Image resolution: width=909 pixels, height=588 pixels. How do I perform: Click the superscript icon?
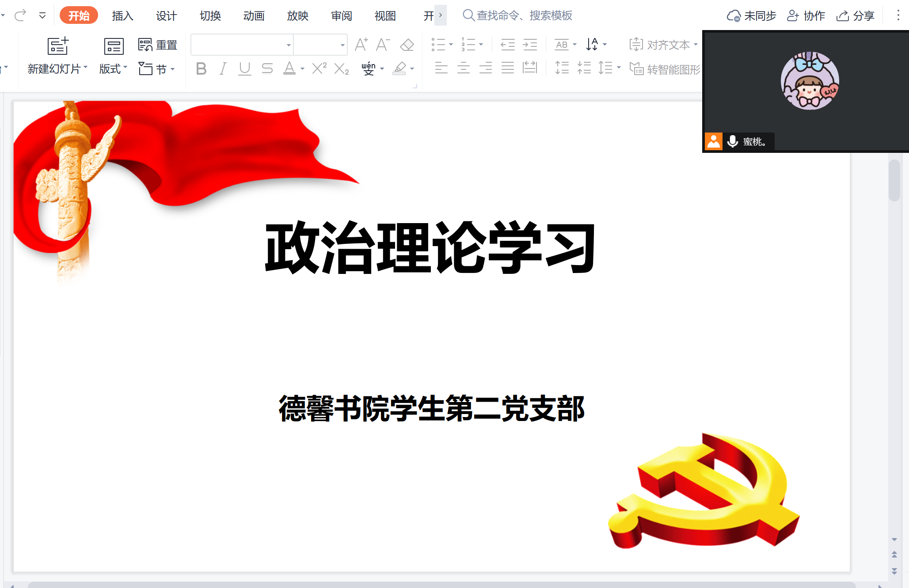point(319,68)
